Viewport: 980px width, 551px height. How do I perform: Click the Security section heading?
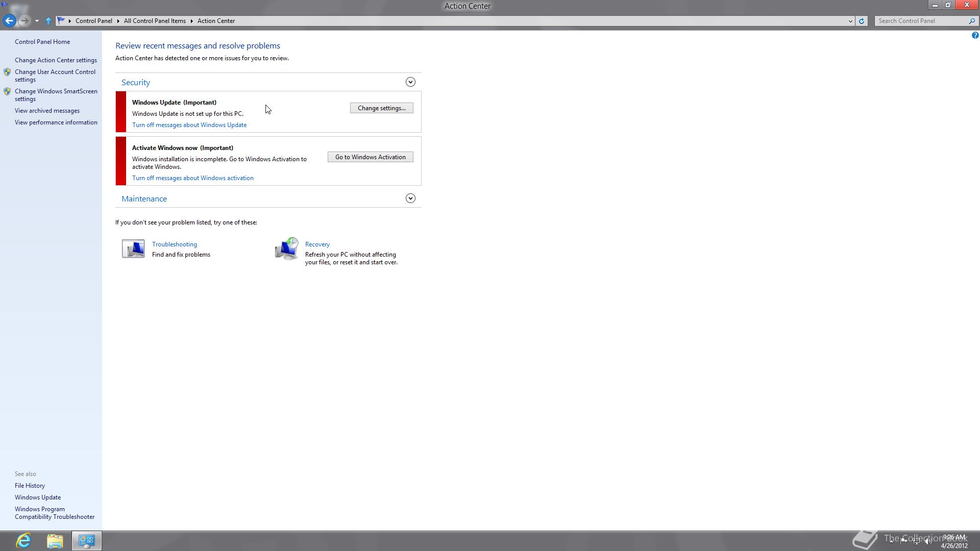coord(136,82)
